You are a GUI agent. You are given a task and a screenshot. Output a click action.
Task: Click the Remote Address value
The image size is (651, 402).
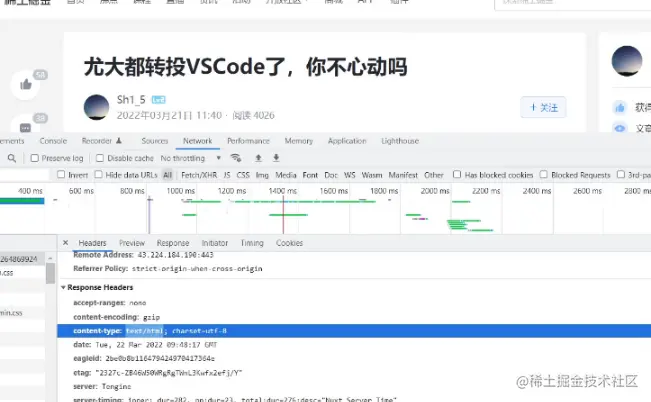[x=175, y=255]
